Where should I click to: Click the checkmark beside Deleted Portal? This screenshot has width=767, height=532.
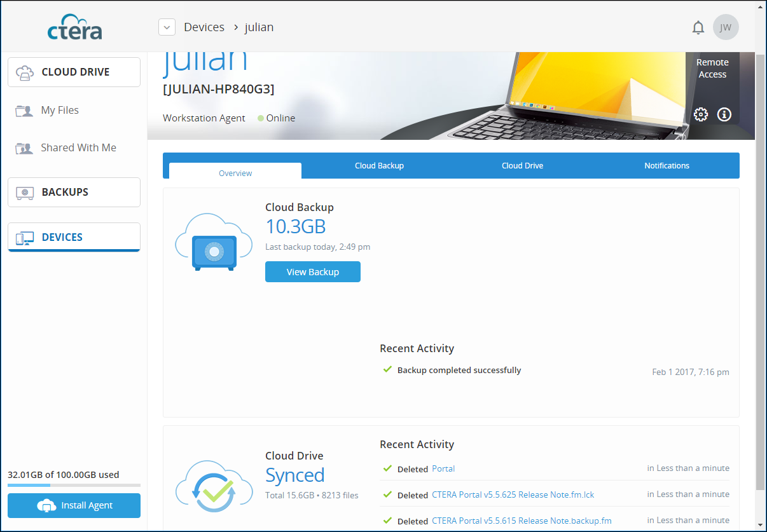click(x=387, y=468)
